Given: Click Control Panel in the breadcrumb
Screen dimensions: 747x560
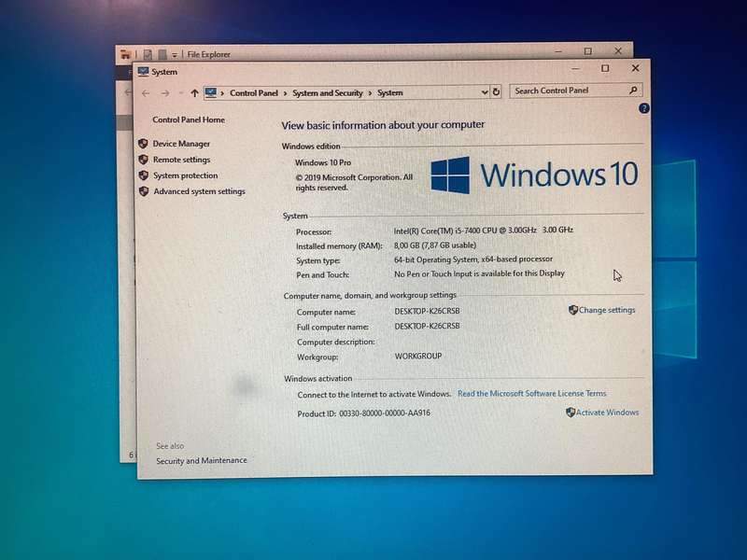Looking at the screenshot, I should 253,92.
